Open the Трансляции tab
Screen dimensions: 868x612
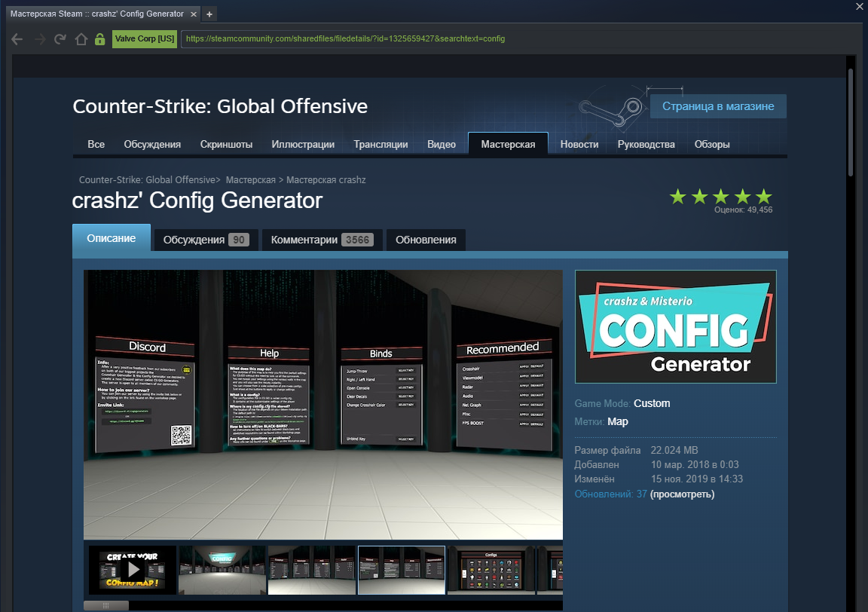click(x=381, y=144)
